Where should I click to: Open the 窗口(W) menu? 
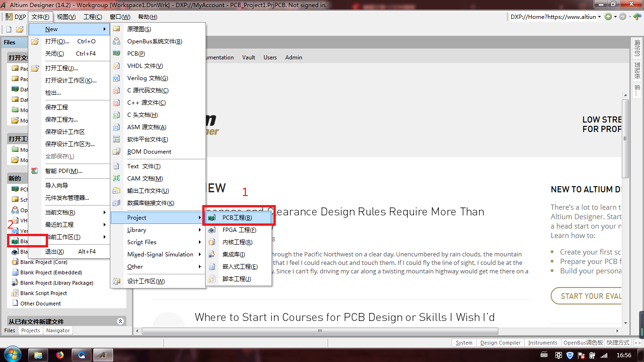tap(120, 17)
